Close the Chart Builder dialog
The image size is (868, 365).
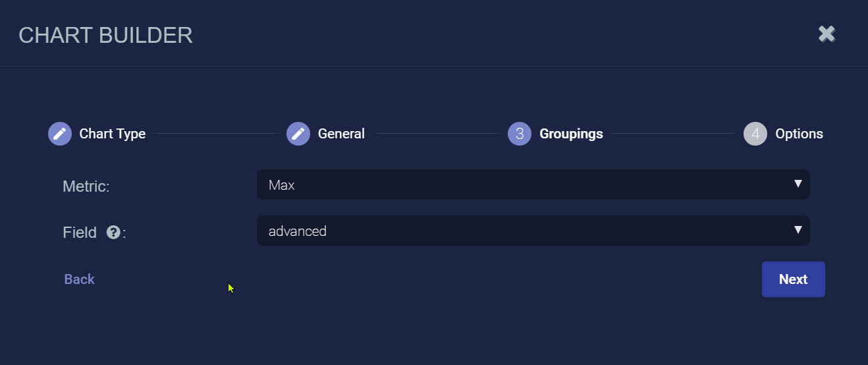pyautogui.click(x=827, y=34)
